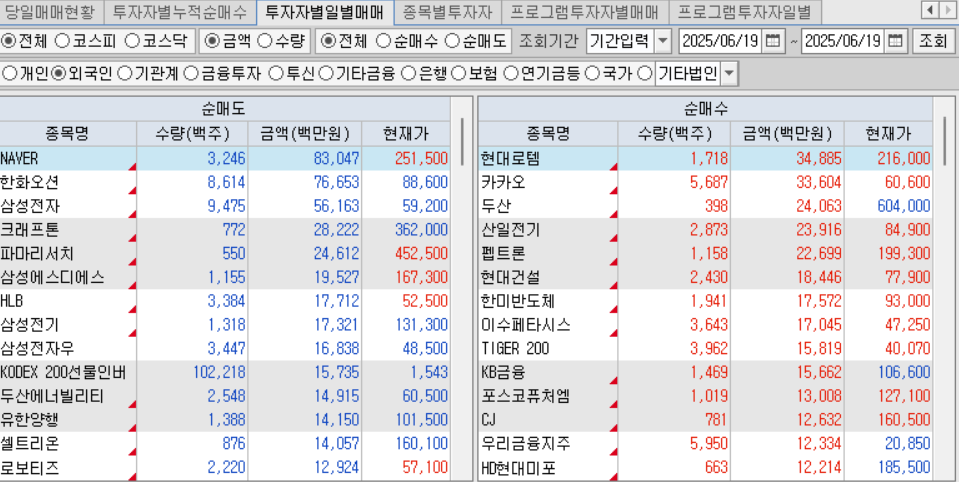Choose the 순매도 filter radio button
Viewport: 959px width, 482px height.
click(452, 42)
